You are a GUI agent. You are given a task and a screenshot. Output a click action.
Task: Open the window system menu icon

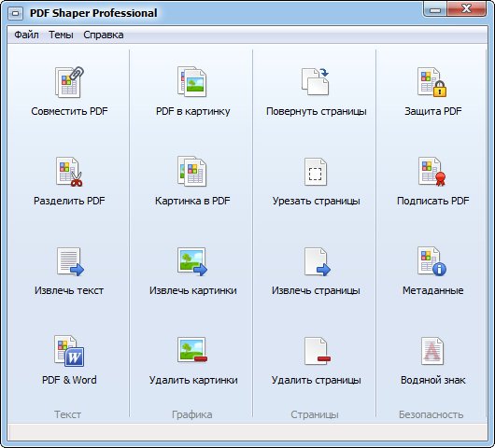[x=16, y=14]
